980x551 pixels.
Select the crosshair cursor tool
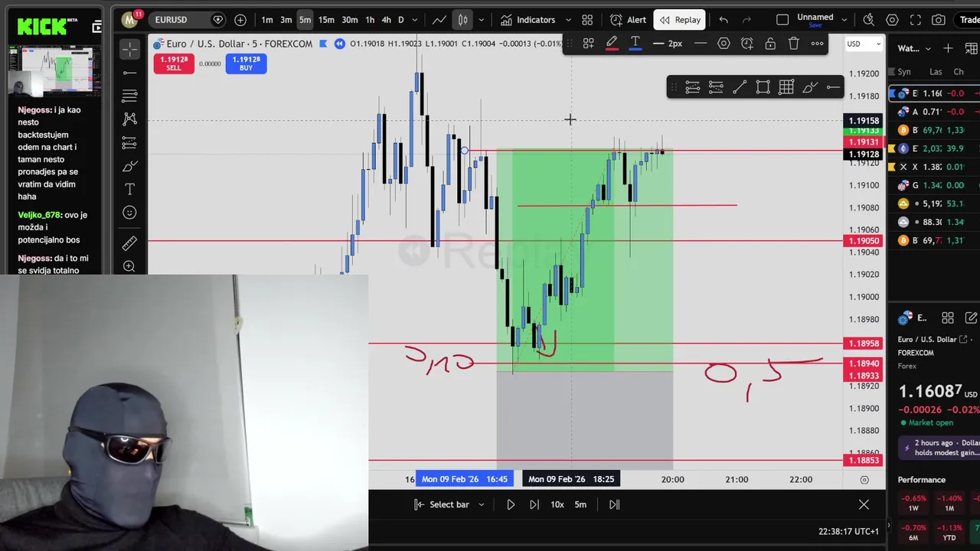(129, 49)
